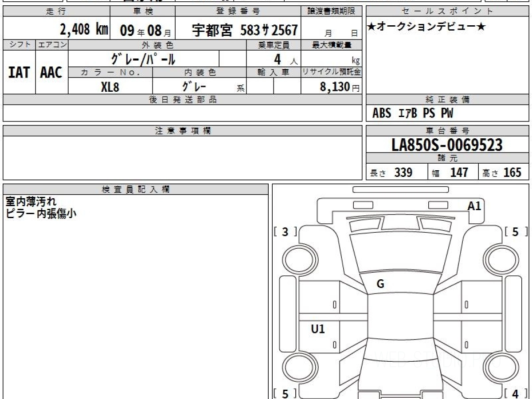
Task: Click the カラーNo. header
Action: coord(110,72)
